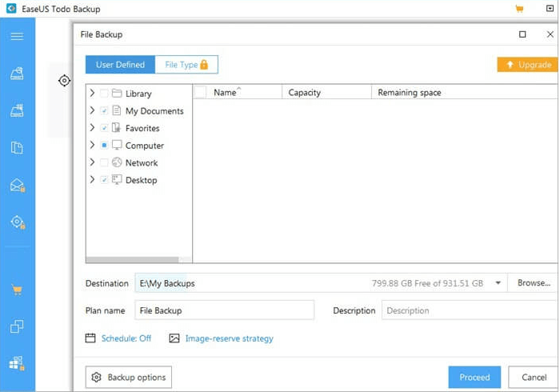
Task: Click the Plan name text field
Action: click(224, 310)
